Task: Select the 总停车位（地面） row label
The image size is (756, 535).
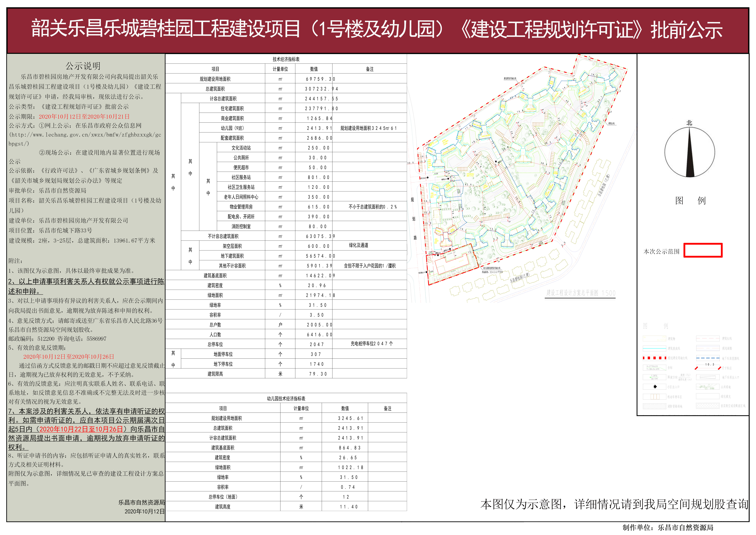Action: pyautogui.click(x=223, y=497)
